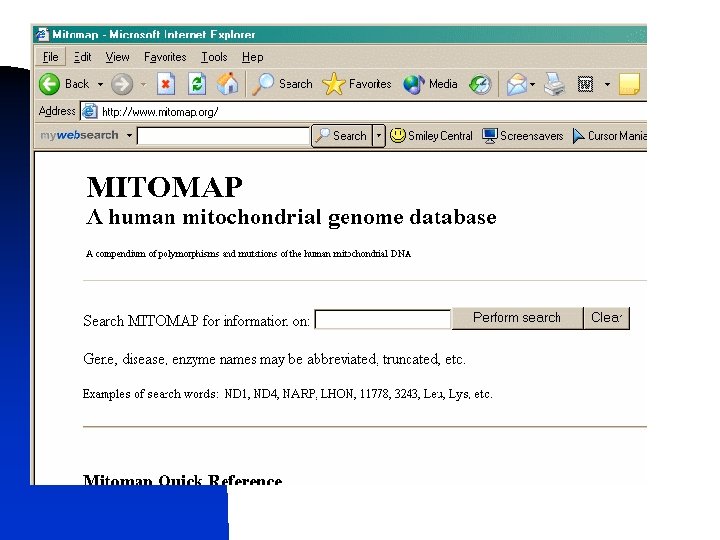
Task: Open the File menu
Action: pyautogui.click(x=51, y=57)
